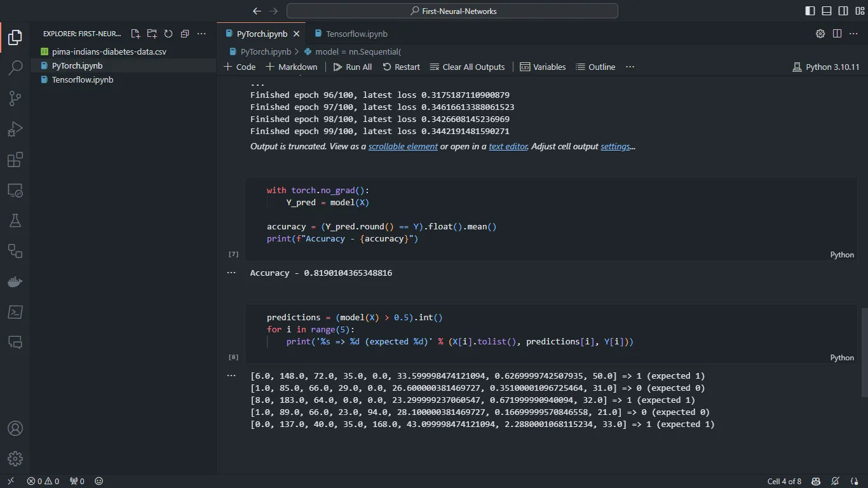The image size is (868, 488).
Task: Open editor more actions menu
Action: [x=853, y=34]
